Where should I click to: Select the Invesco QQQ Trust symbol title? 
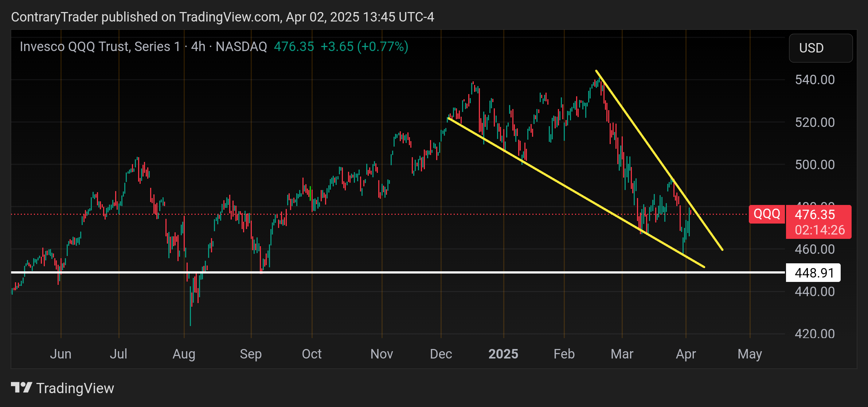[100, 47]
